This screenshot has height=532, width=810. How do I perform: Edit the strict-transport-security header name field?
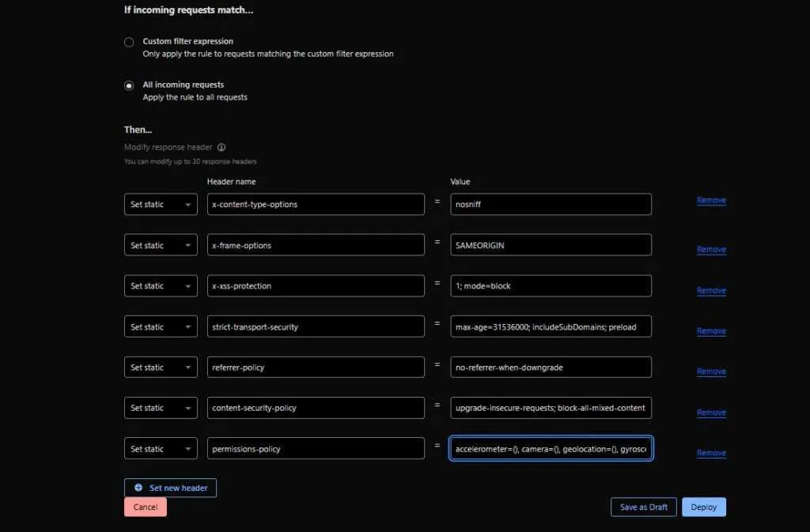click(x=316, y=326)
